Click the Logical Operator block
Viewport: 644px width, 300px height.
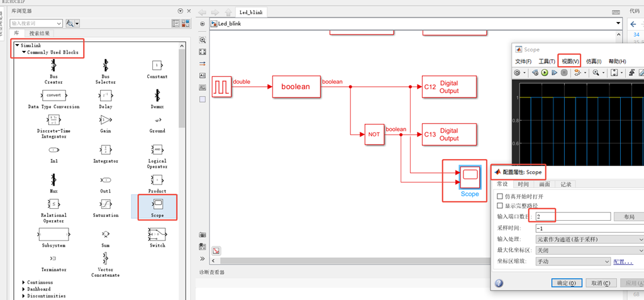(x=157, y=150)
